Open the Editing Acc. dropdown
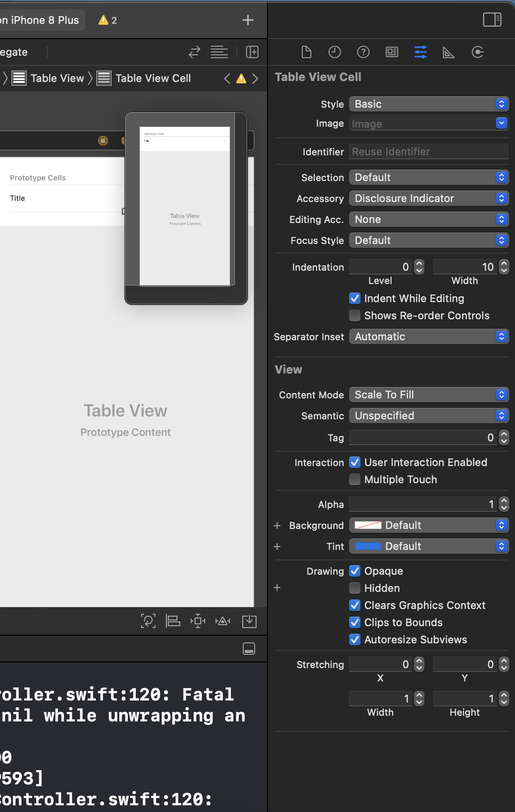The width and height of the screenshot is (515, 812). pyautogui.click(x=429, y=219)
